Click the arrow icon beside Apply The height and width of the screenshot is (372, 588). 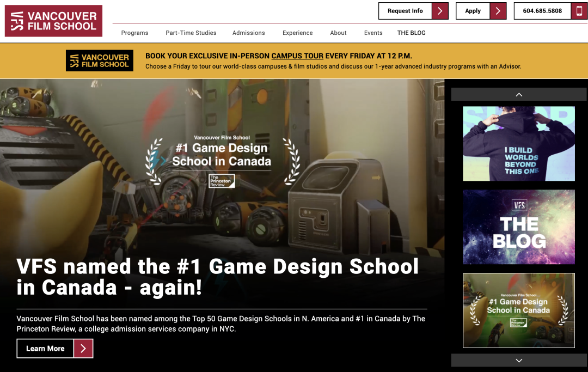498,11
